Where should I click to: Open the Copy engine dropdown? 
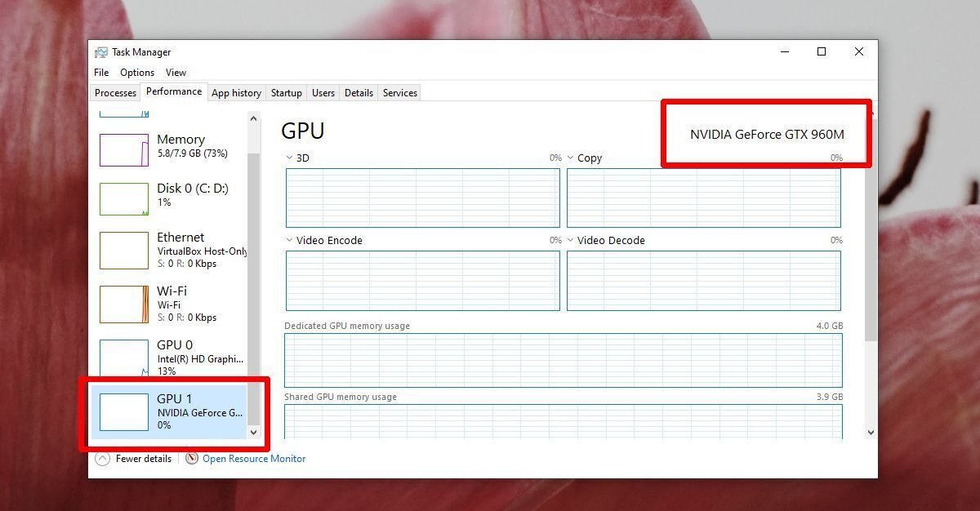click(x=571, y=158)
